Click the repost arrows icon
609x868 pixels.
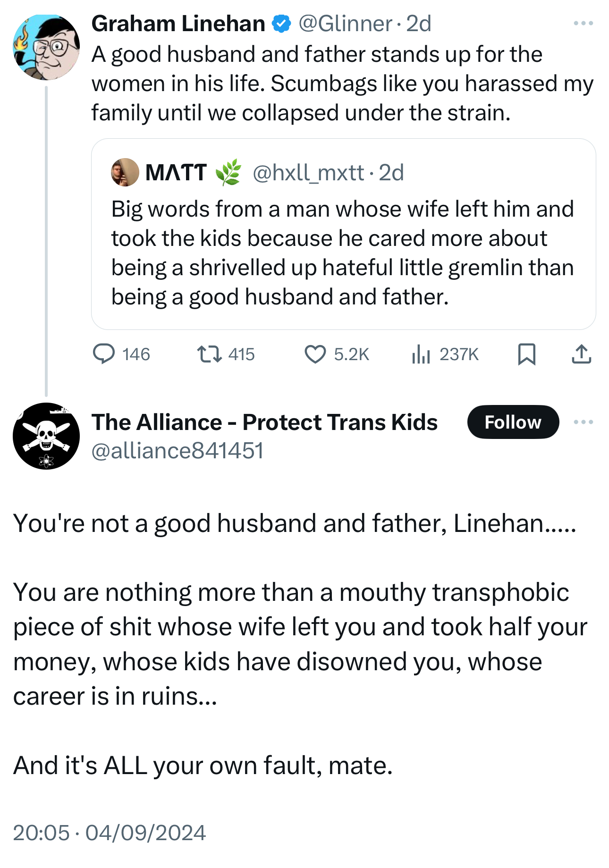click(209, 354)
